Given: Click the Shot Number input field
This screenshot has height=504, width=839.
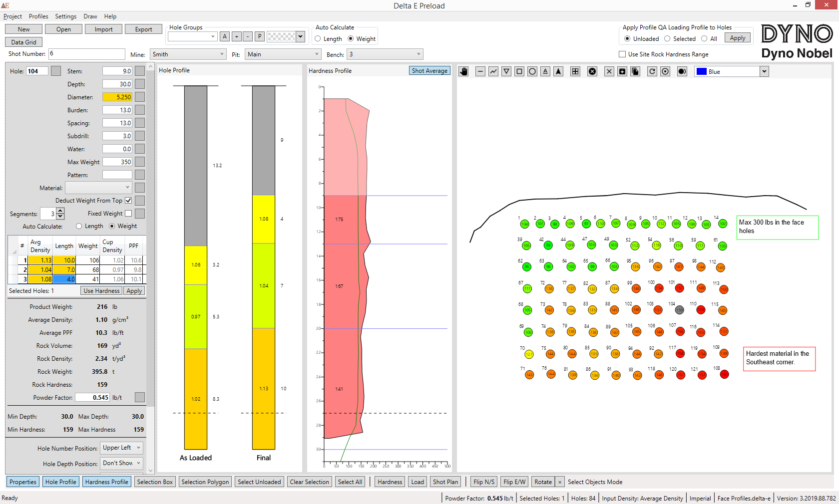Looking at the screenshot, I should [86, 54].
